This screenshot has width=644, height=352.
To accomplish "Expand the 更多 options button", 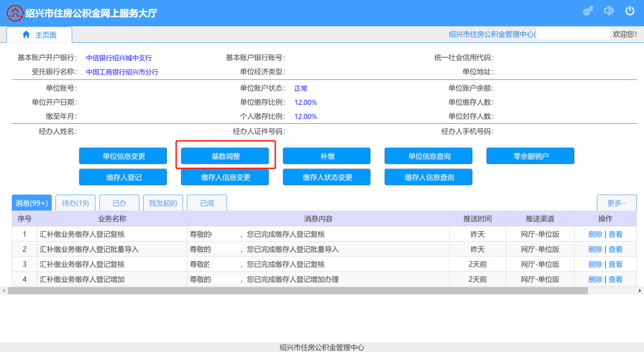I will click(616, 203).
